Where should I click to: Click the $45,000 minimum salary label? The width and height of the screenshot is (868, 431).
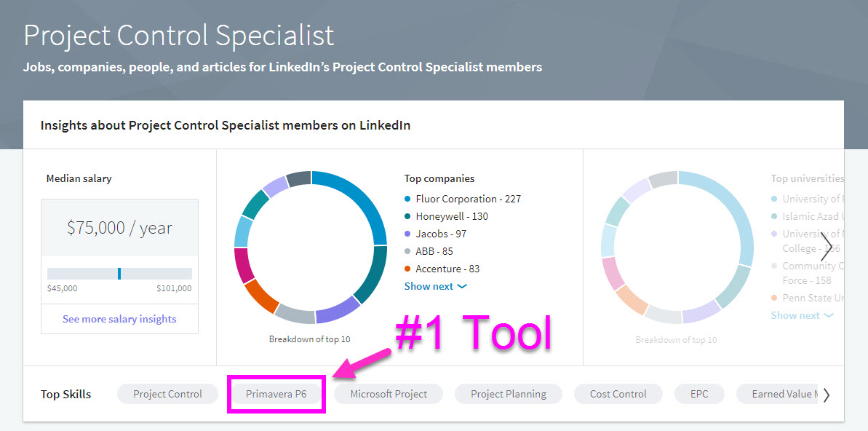click(62, 288)
